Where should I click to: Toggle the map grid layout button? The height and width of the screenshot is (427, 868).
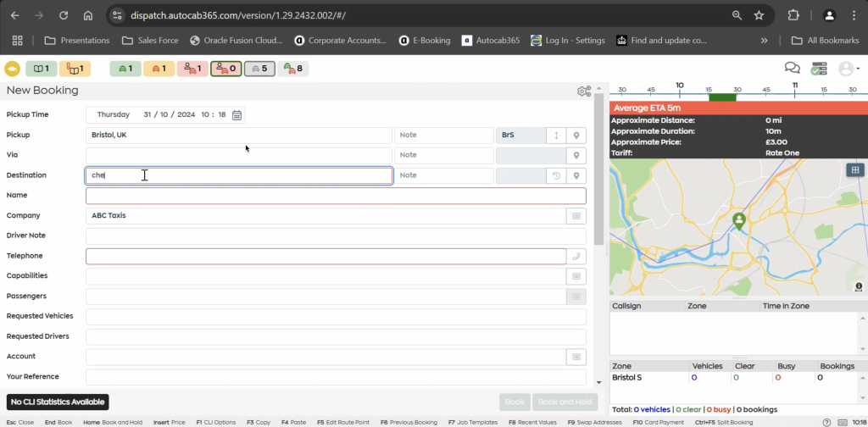[x=855, y=169]
